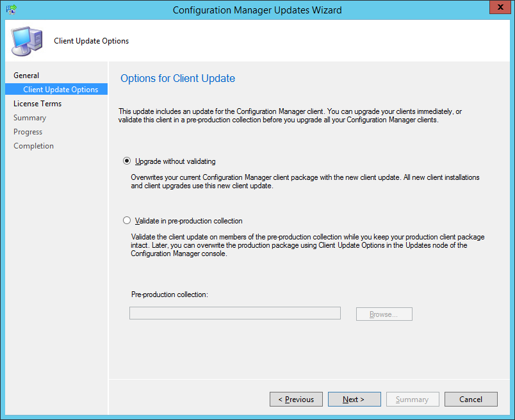Click the computer icon beside Client Update Options

pos(27,41)
